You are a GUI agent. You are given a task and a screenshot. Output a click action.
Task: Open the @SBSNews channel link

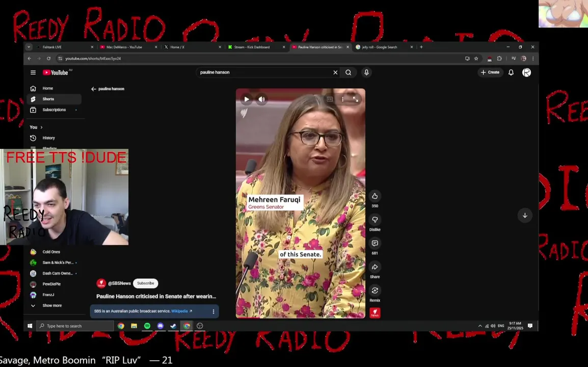pyautogui.click(x=119, y=283)
